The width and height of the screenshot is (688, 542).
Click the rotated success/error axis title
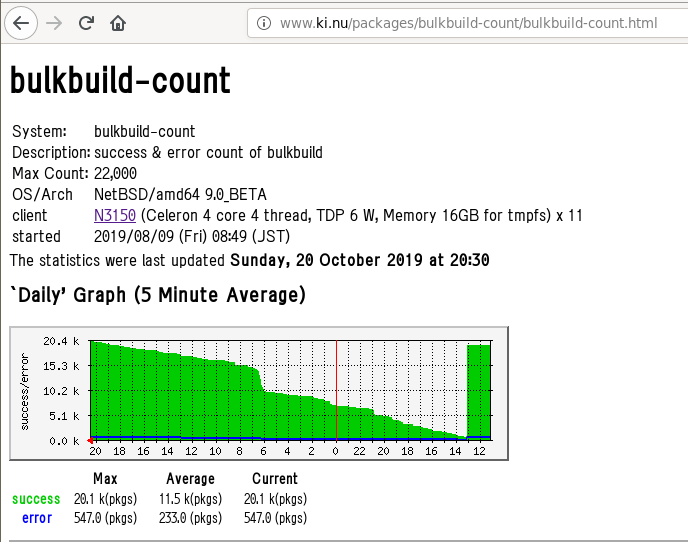25,391
